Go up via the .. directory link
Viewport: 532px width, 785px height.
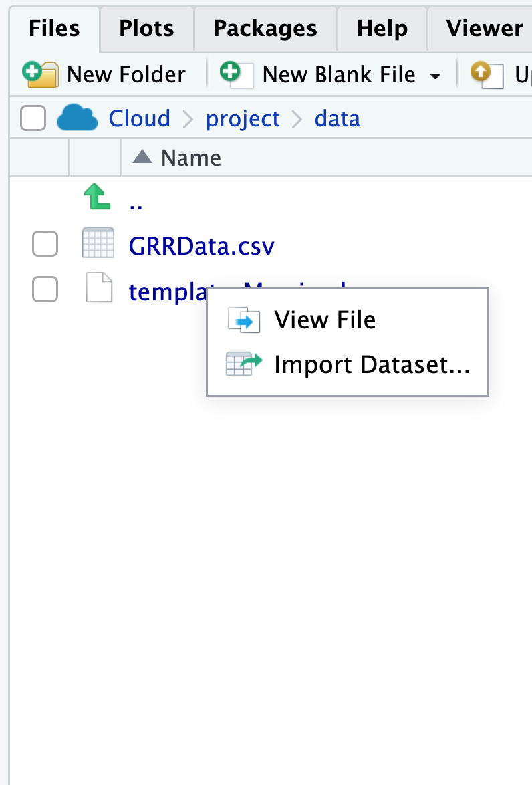pyautogui.click(x=136, y=202)
